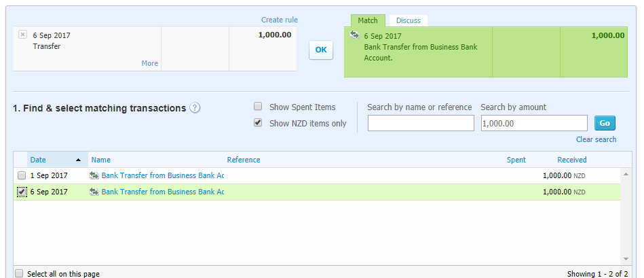Expand the More link on the Transfer line

pos(149,63)
